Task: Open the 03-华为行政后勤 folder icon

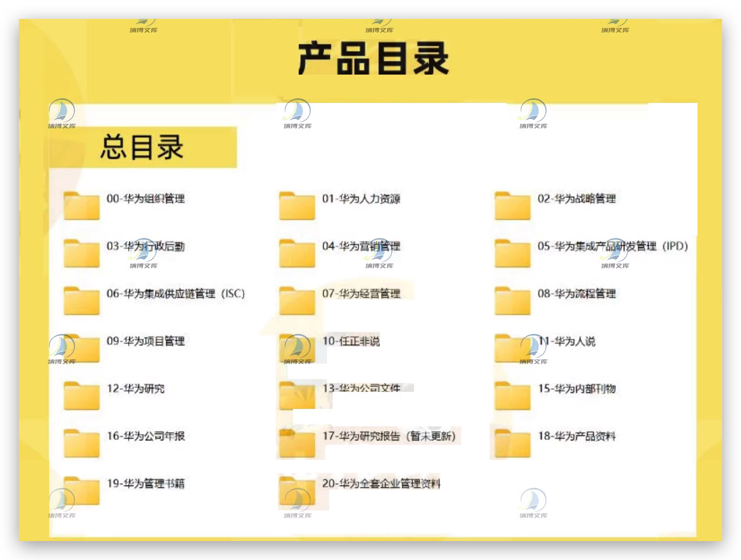Action: (x=81, y=253)
